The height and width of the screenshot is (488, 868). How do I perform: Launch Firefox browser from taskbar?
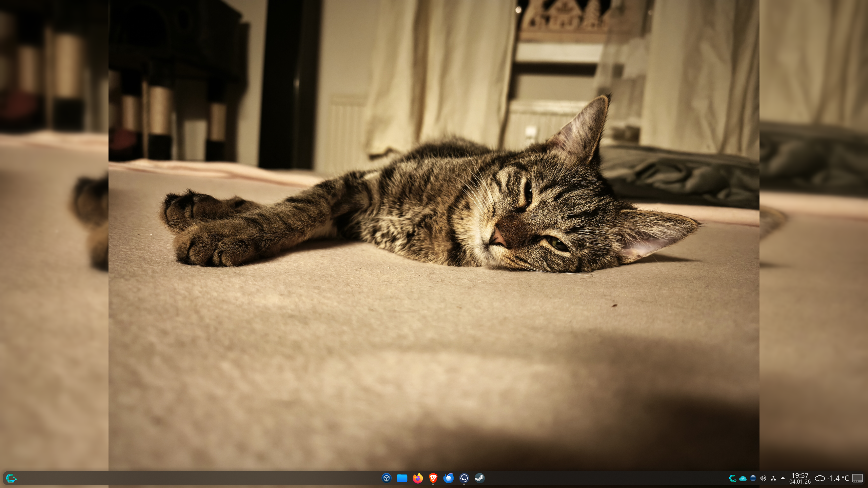[418, 478]
